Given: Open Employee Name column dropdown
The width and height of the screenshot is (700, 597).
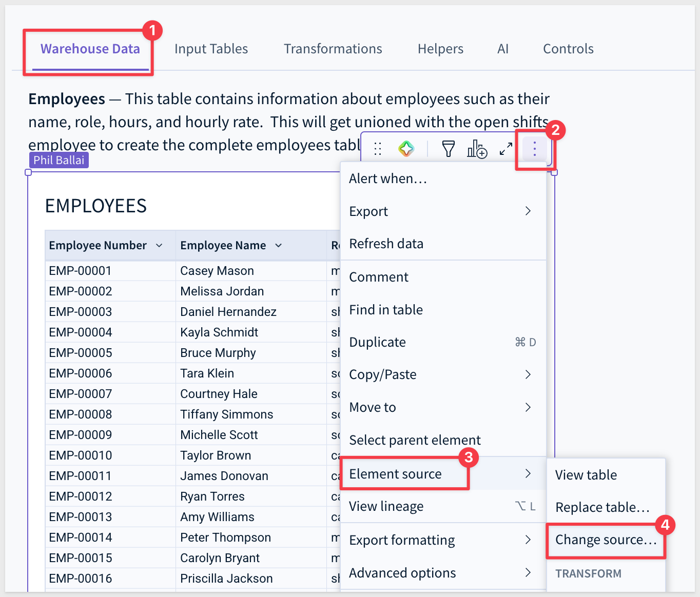Looking at the screenshot, I should coord(279,246).
